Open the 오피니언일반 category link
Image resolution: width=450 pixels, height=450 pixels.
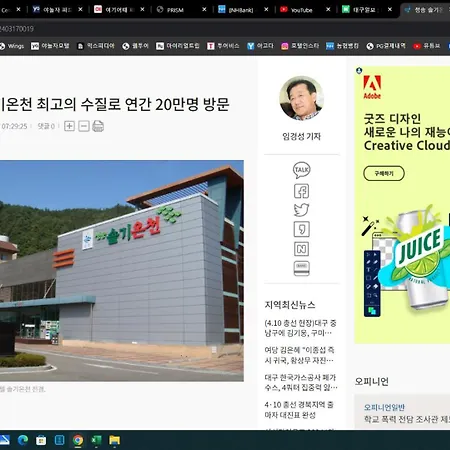point(384,407)
